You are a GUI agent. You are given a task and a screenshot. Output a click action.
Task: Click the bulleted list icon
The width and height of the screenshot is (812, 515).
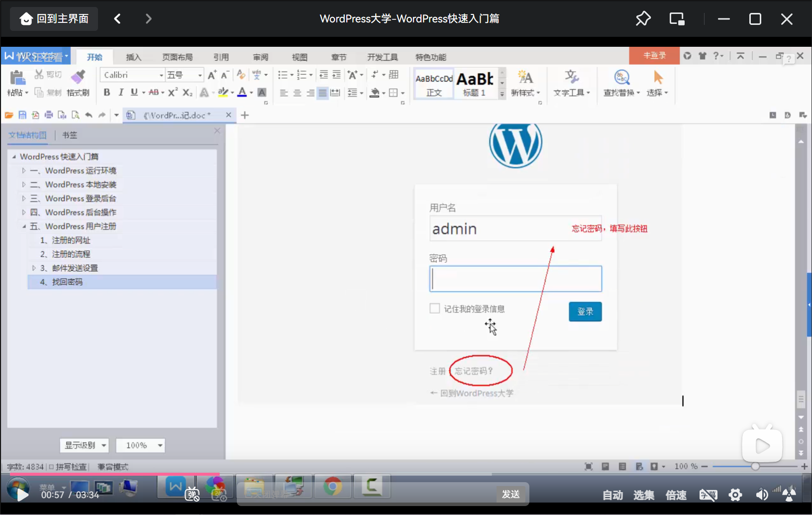coord(283,75)
